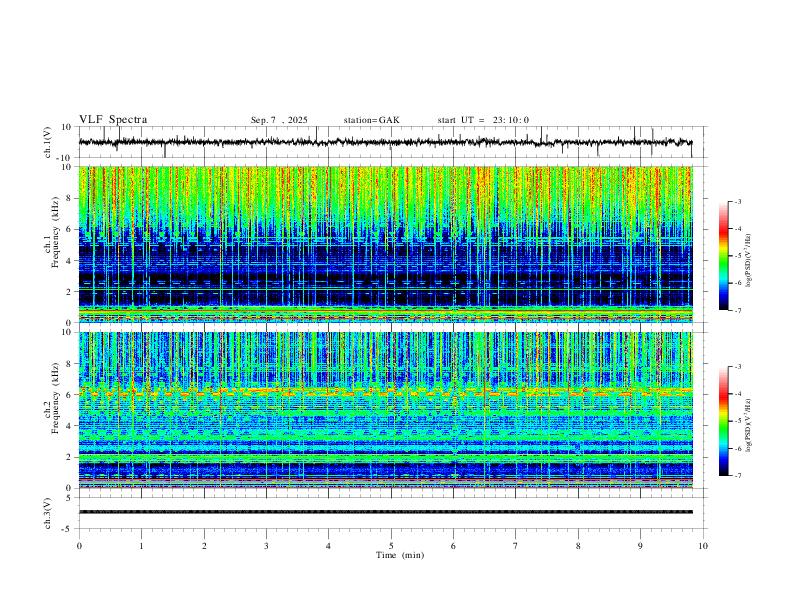This screenshot has height=612, width=792.
Task: Click the time axis tick label '3'
Action: coord(266,546)
